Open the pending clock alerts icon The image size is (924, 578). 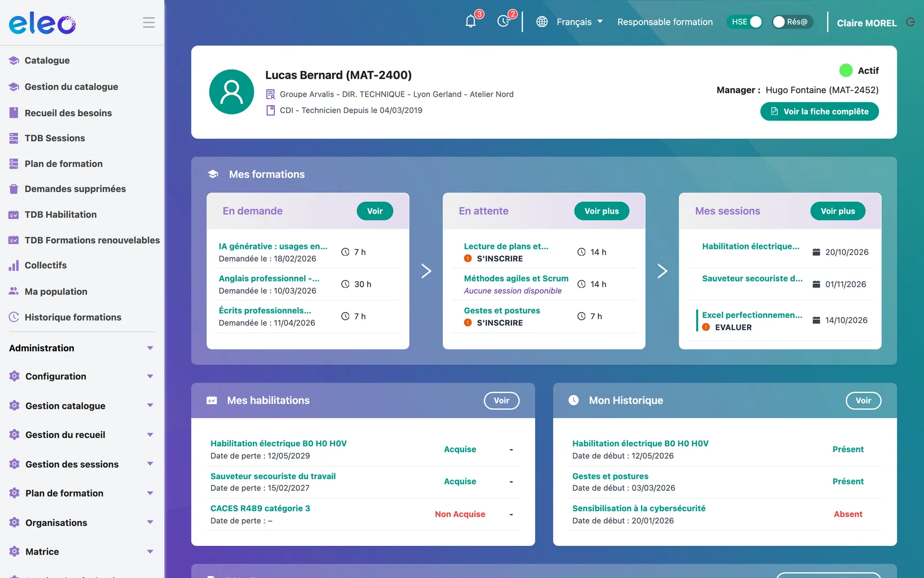pyautogui.click(x=504, y=21)
